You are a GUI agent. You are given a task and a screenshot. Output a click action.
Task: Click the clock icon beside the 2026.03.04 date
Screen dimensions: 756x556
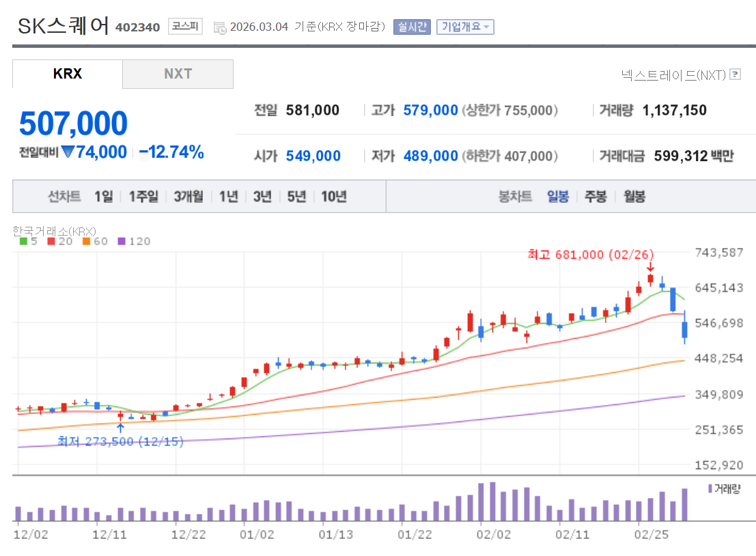(219, 27)
